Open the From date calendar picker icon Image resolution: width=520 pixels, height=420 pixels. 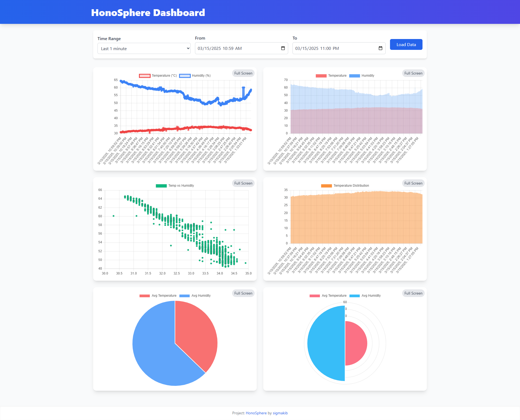283,48
